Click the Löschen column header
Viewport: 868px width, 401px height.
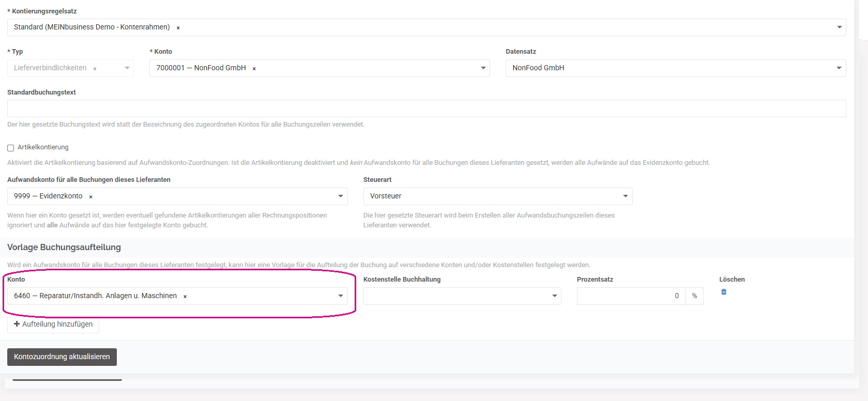tap(732, 279)
